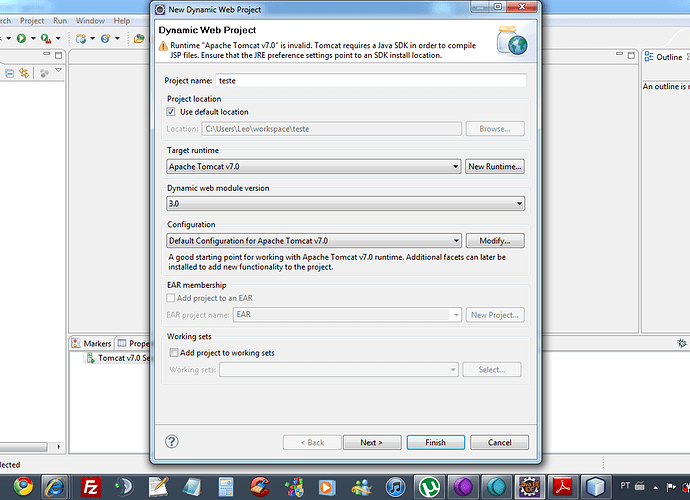
Task: Show hidden system tray icons arrow
Action: point(655,487)
